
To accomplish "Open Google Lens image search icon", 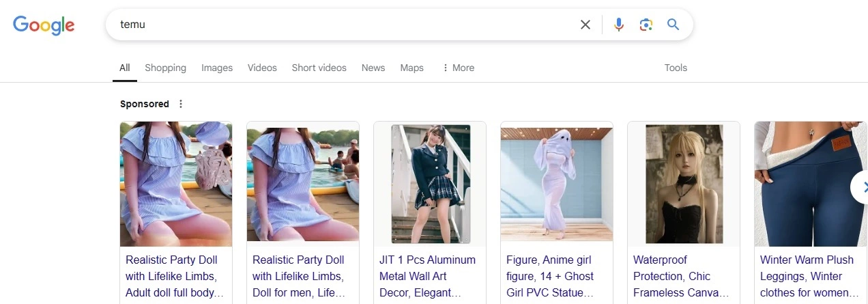I will click(x=646, y=25).
